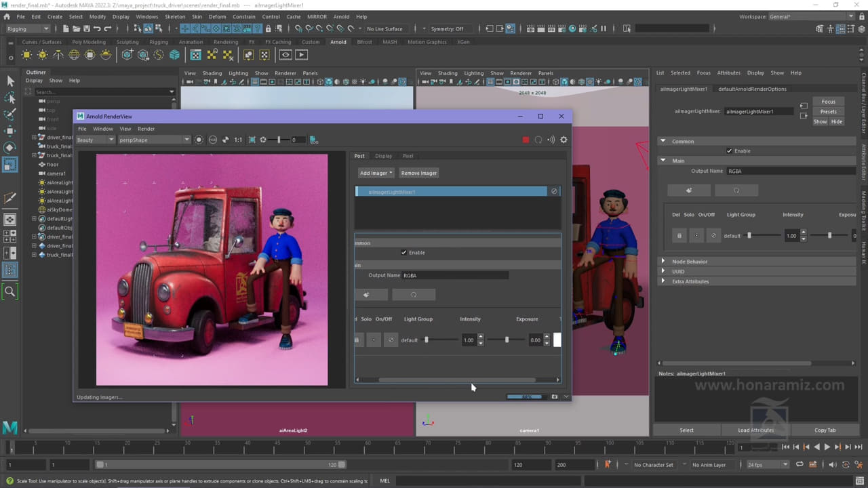Viewport: 868px width, 488px height.
Task: Click the RGB channel icon in RenderView
Action: [x=212, y=140]
